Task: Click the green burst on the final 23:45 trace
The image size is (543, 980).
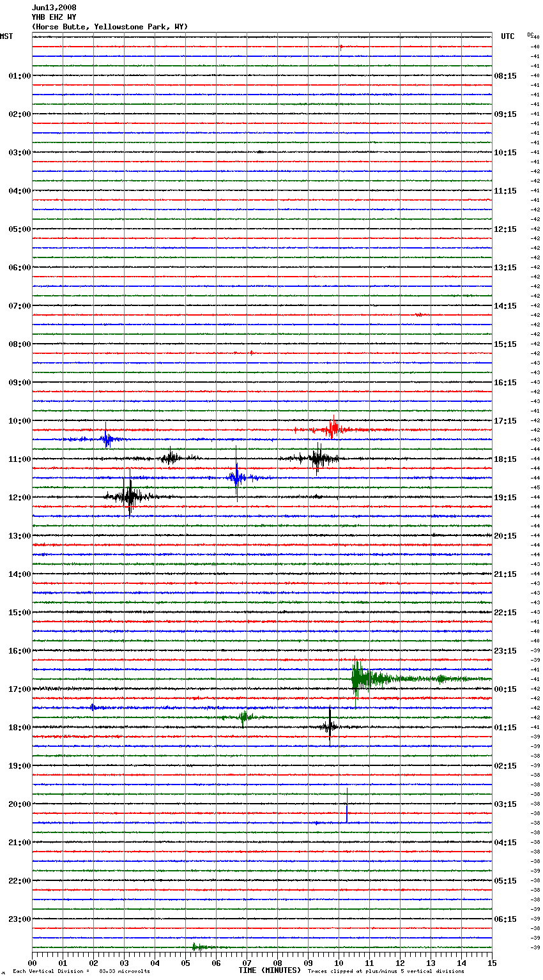Action: 199,947
